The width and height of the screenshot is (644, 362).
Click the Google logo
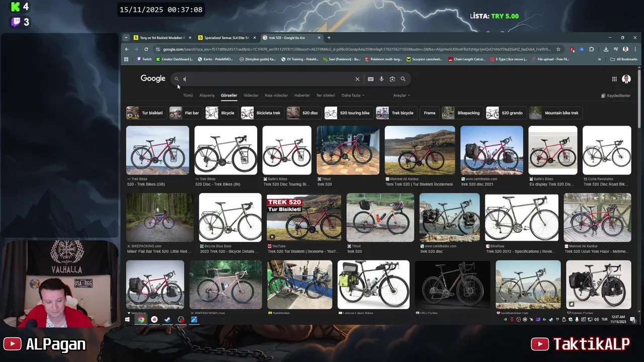pos(153,78)
